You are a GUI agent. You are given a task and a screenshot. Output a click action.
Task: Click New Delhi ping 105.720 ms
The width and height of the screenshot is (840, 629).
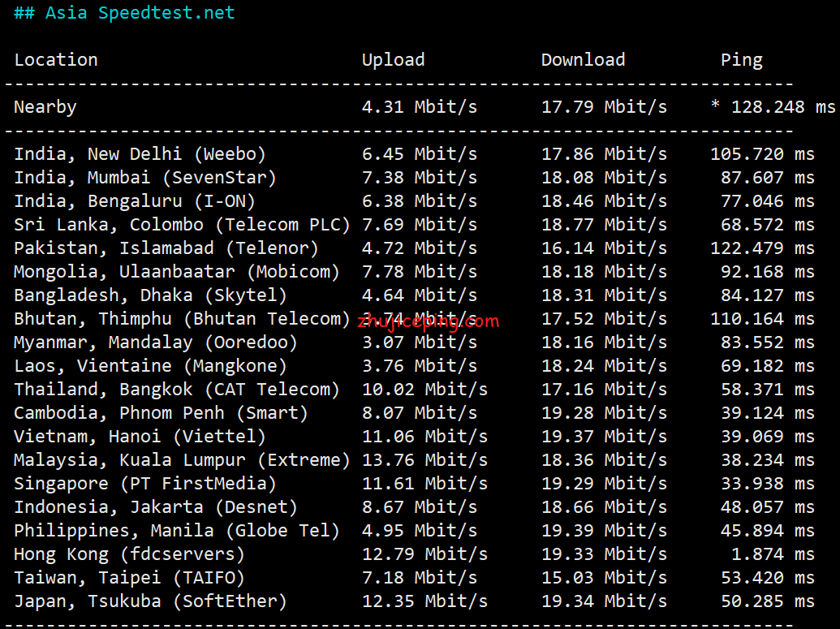pyautogui.click(x=762, y=153)
